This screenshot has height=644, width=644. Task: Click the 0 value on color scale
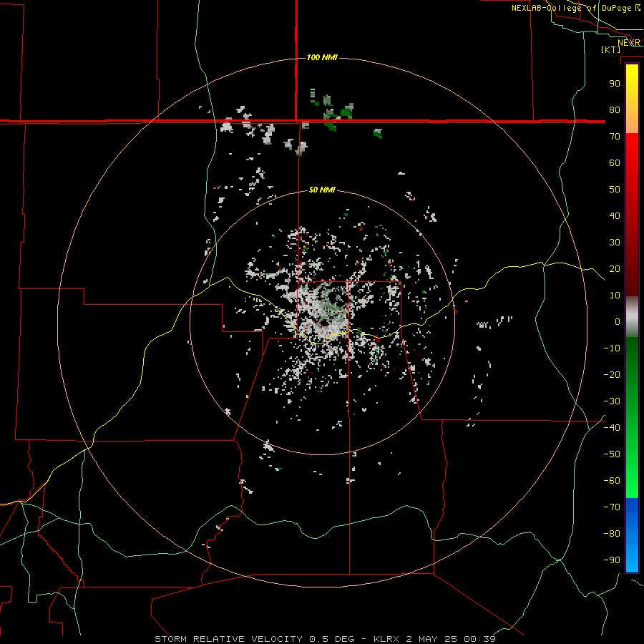[x=618, y=322]
